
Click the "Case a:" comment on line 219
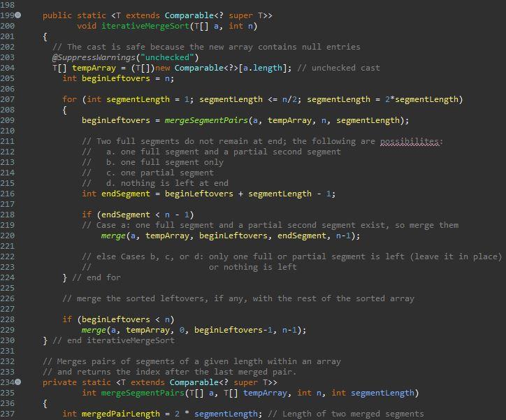(270, 225)
